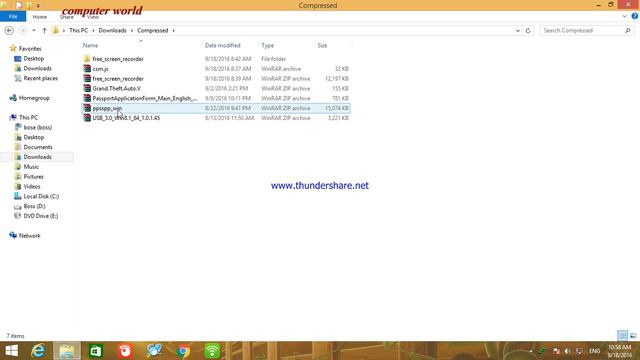Screen dimensions: 640x360
Task: Open Downloads under This PC
Action: [x=37, y=157]
